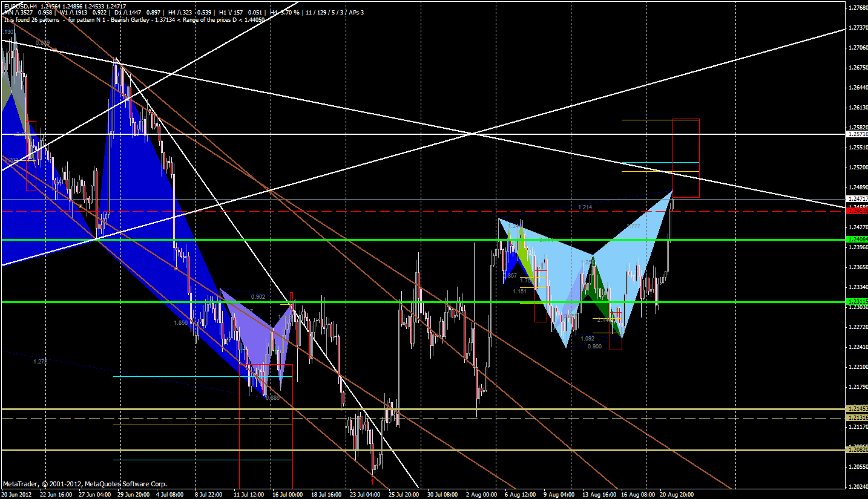Click the 0.900 ratio label on the chart

pyautogui.click(x=594, y=347)
